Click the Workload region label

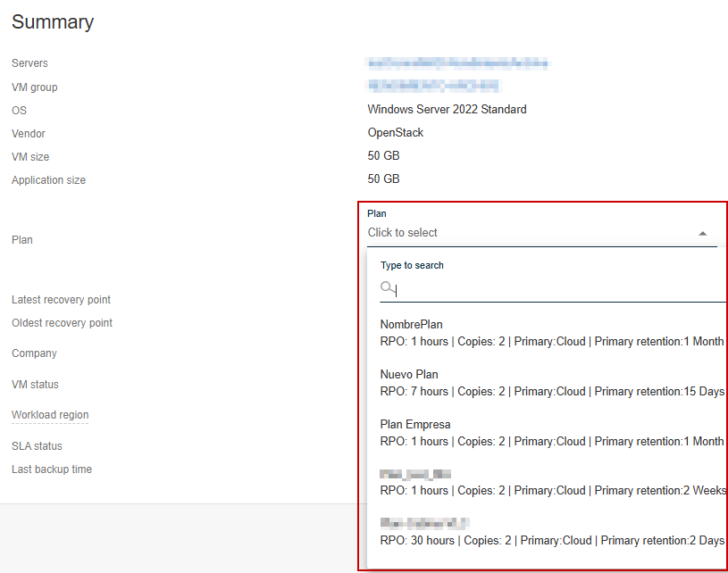[x=50, y=415]
